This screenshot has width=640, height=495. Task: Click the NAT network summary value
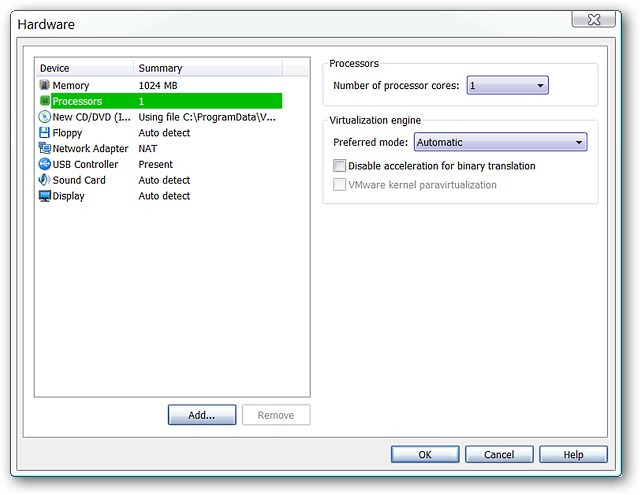148,148
